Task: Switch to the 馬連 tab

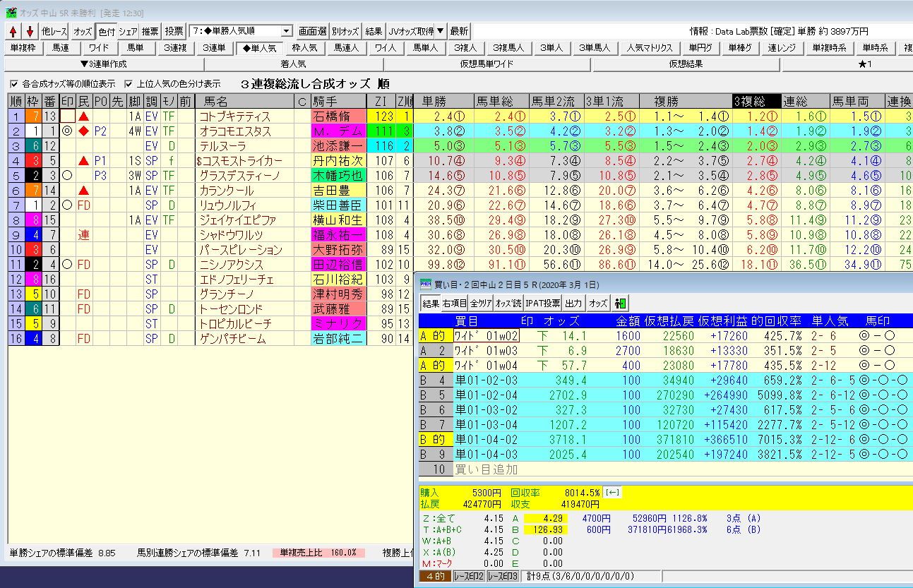Action: tap(61, 48)
